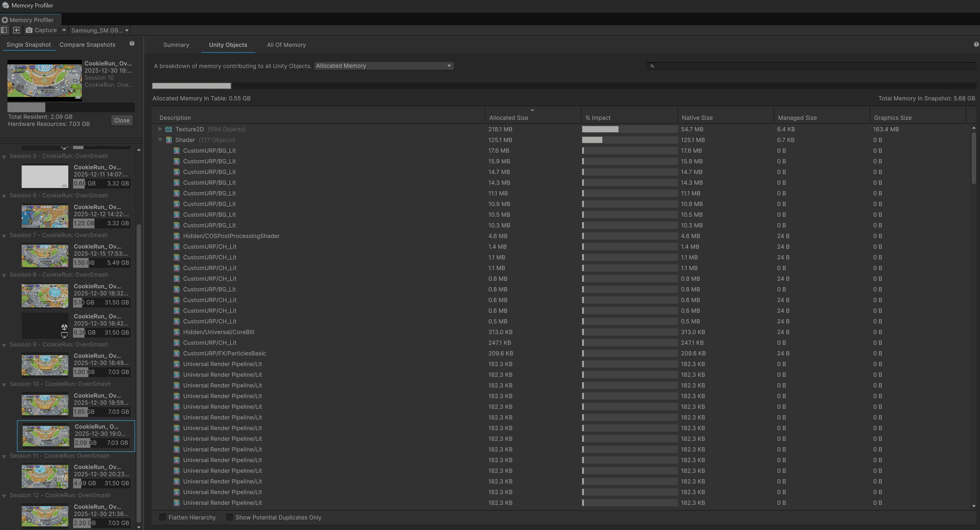Click the opened snapshot preview at top left

(x=45, y=80)
